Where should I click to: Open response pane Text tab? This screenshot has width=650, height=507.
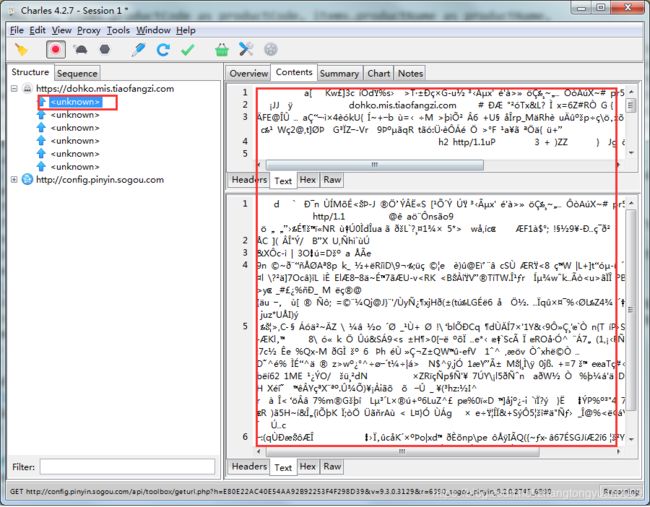pyautogui.click(x=283, y=468)
